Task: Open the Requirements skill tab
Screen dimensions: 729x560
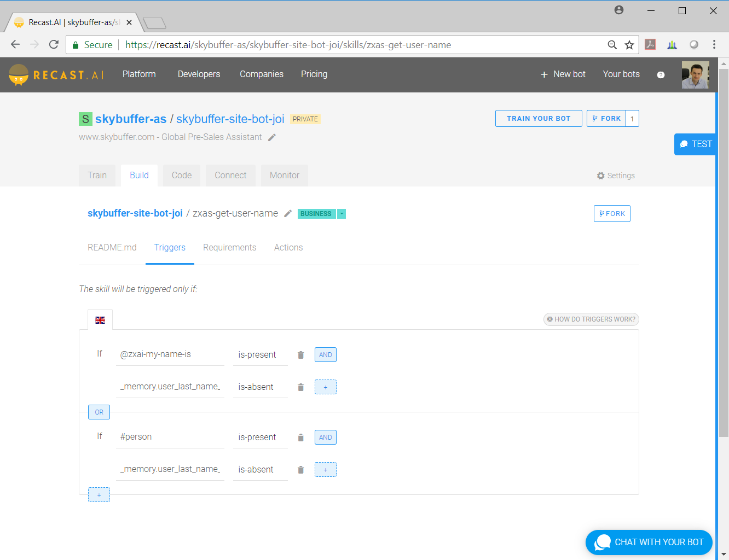Action: [230, 248]
